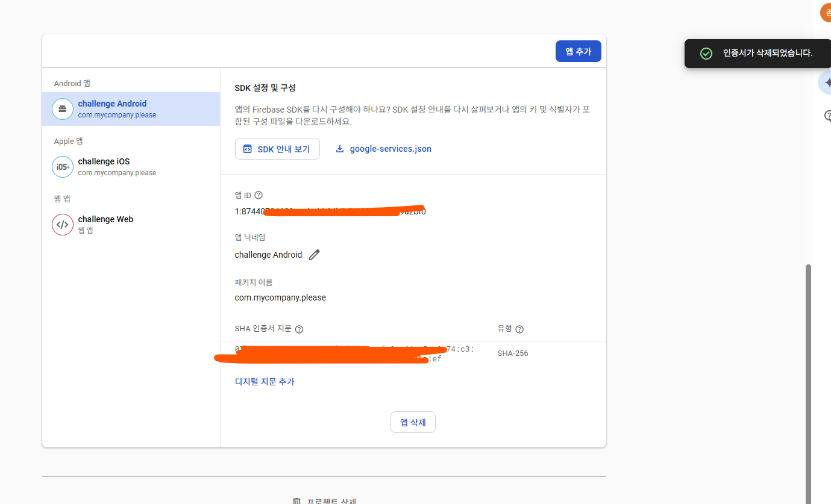Click help icon next to 앱 ID
The height and width of the screenshot is (504, 831).
(x=259, y=195)
